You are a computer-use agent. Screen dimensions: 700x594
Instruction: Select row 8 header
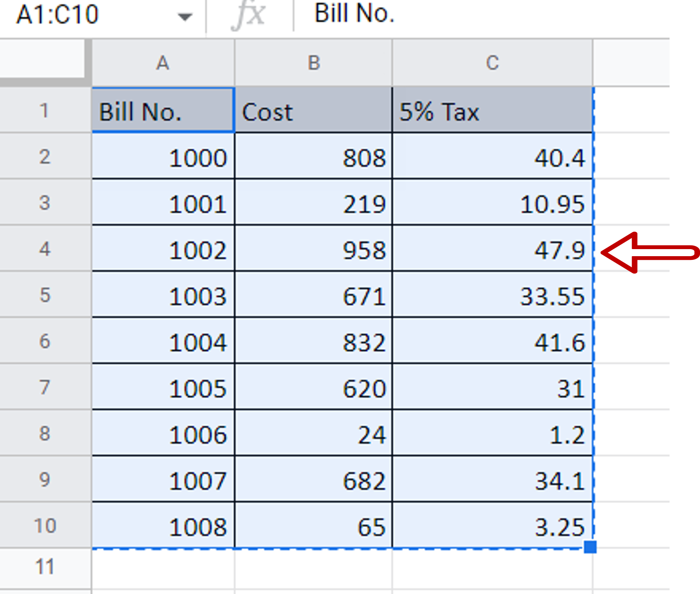point(45,433)
